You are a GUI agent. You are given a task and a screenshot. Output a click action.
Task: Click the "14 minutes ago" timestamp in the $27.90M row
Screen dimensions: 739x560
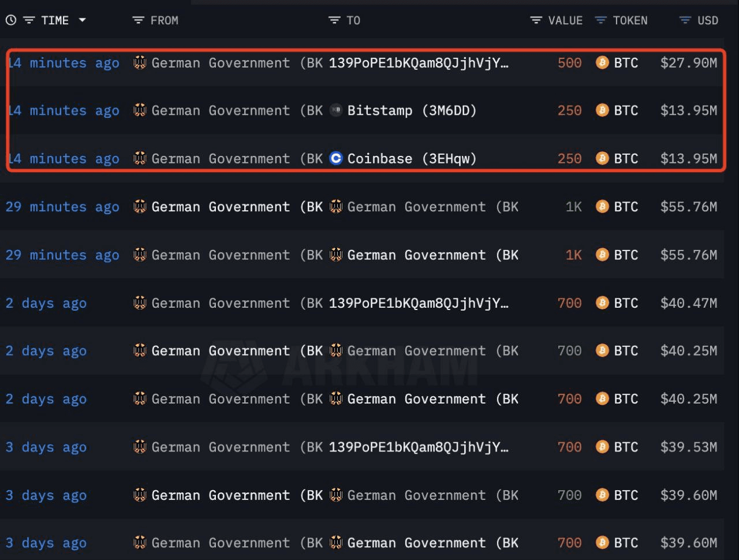[x=64, y=63]
